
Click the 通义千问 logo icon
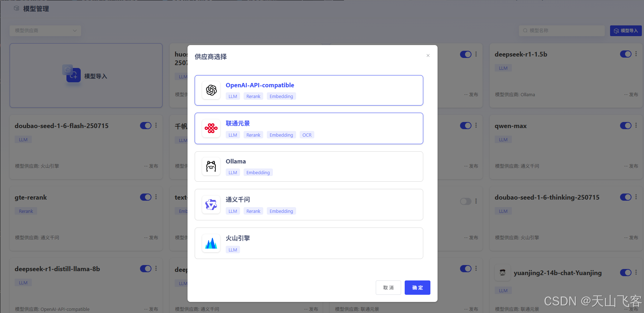211,205
